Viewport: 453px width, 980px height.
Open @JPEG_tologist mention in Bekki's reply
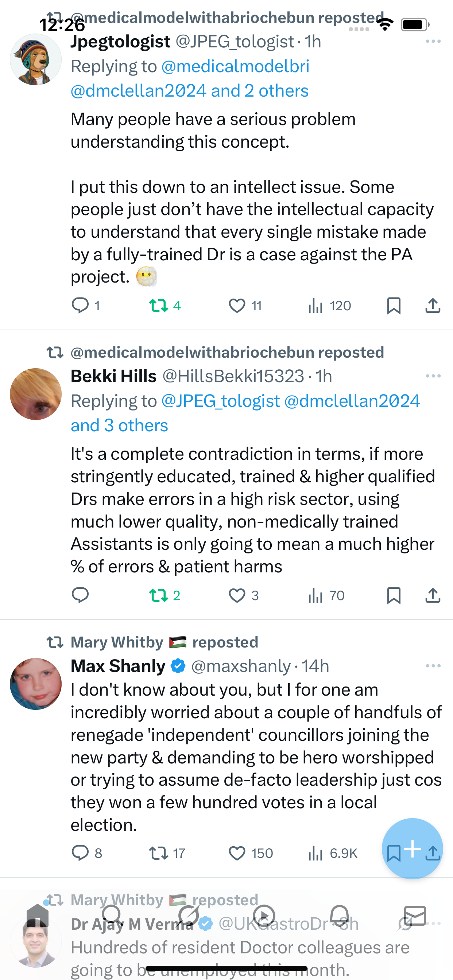pyautogui.click(x=221, y=401)
